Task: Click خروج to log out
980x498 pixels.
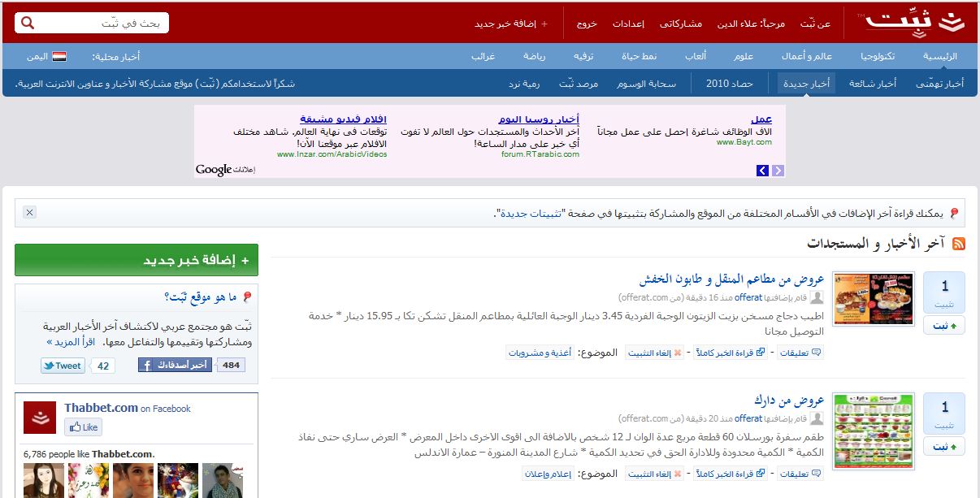Action: pyautogui.click(x=587, y=24)
